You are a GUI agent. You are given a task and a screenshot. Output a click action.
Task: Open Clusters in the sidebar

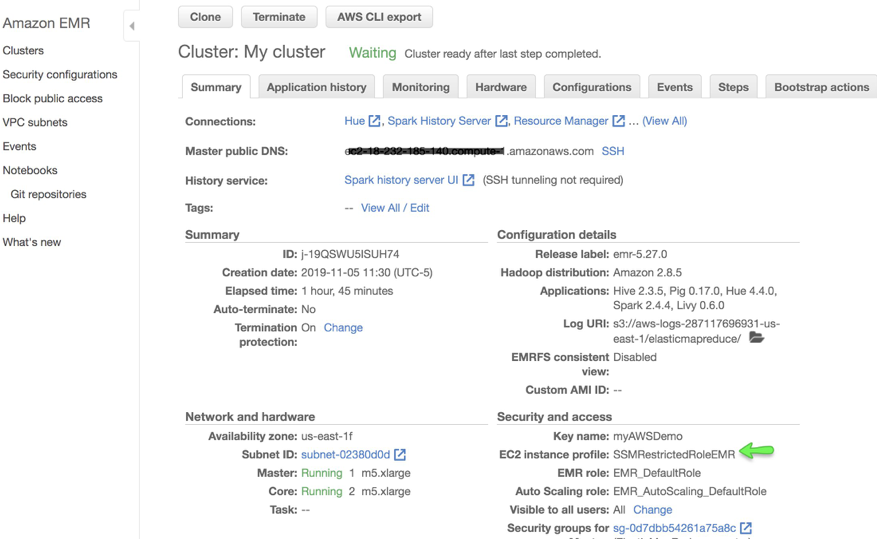click(x=23, y=50)
